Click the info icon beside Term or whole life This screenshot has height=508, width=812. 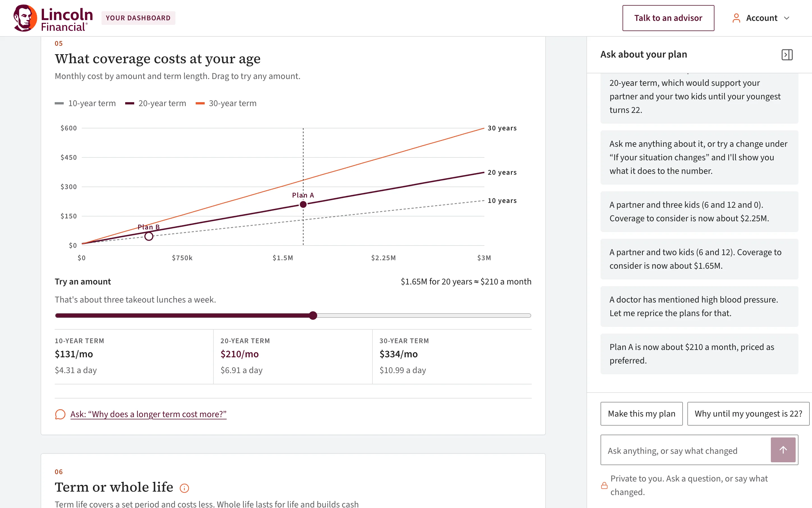pyautogui.click(x=184, y=488)
